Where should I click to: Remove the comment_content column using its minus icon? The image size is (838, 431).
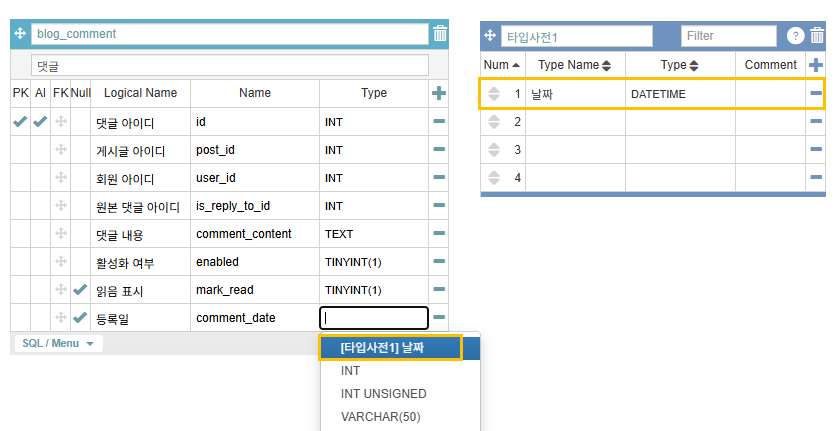pos(438,234)
